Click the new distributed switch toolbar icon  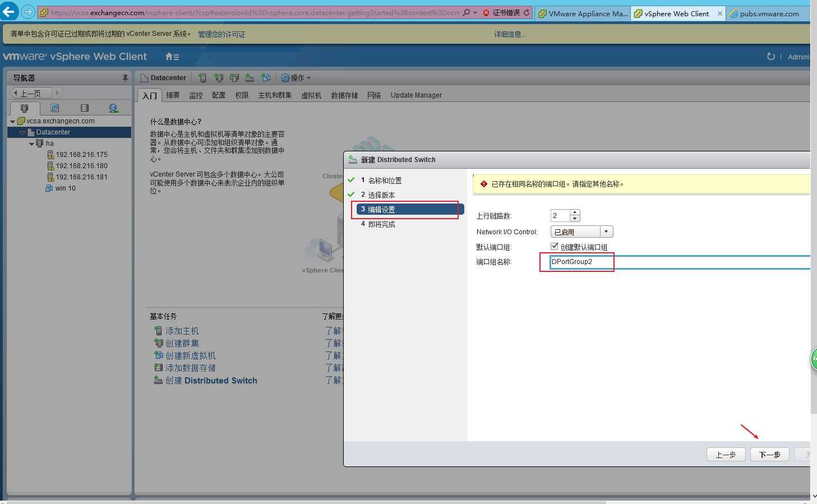[250, 78]
